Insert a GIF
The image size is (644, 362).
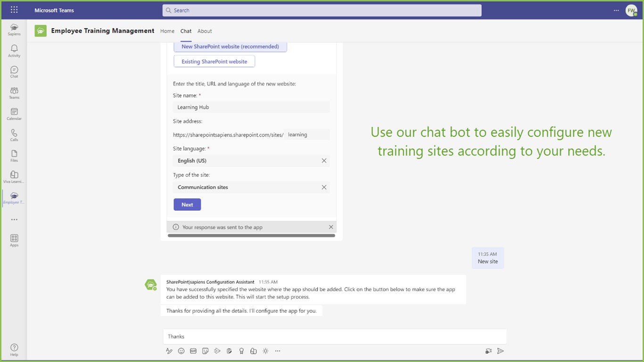click(193, 351)
